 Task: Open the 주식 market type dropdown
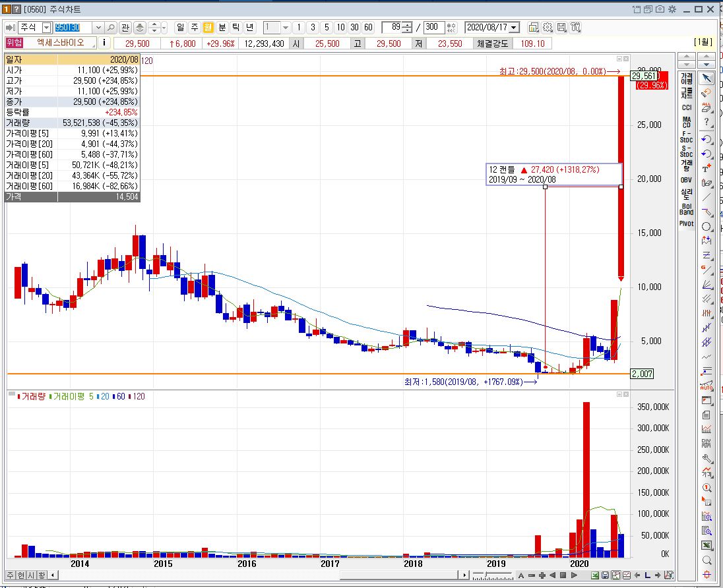tap(46, 28)
